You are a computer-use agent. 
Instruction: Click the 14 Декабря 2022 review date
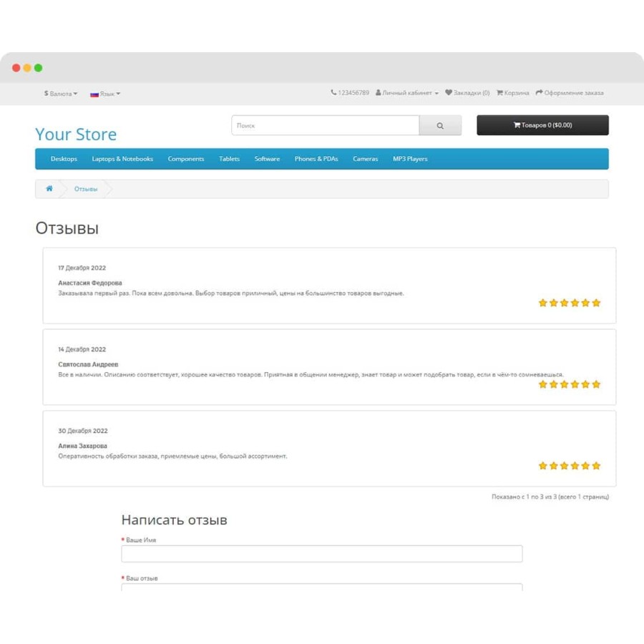[82, 349]
